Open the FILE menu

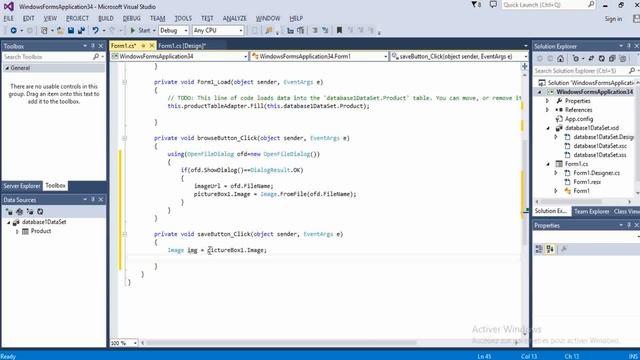pos(9,18)
